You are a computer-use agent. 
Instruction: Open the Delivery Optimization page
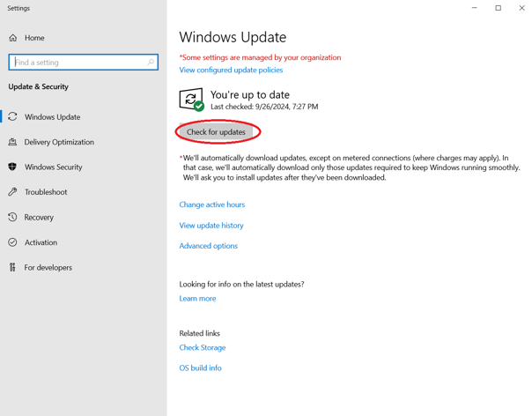click(59, 142)
